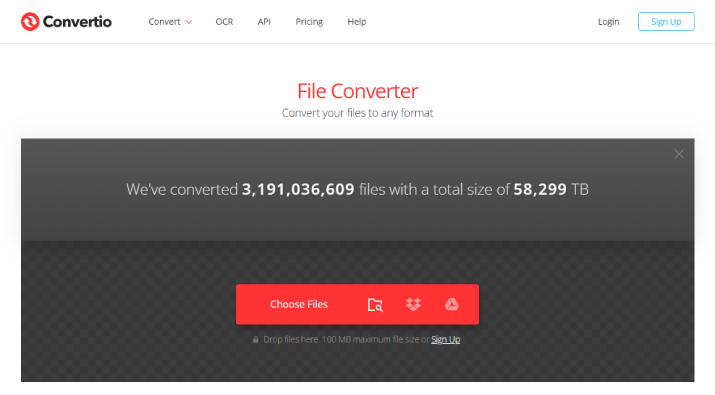Click the lock icon near drop files text
This screenshot has height=395, width=715.
[255, 339]
